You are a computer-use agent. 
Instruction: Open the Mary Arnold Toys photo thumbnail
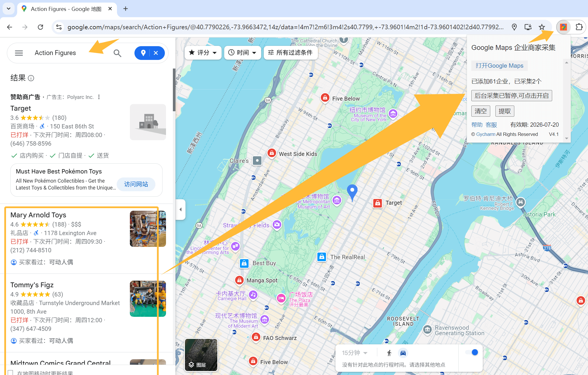coord(148,229)
